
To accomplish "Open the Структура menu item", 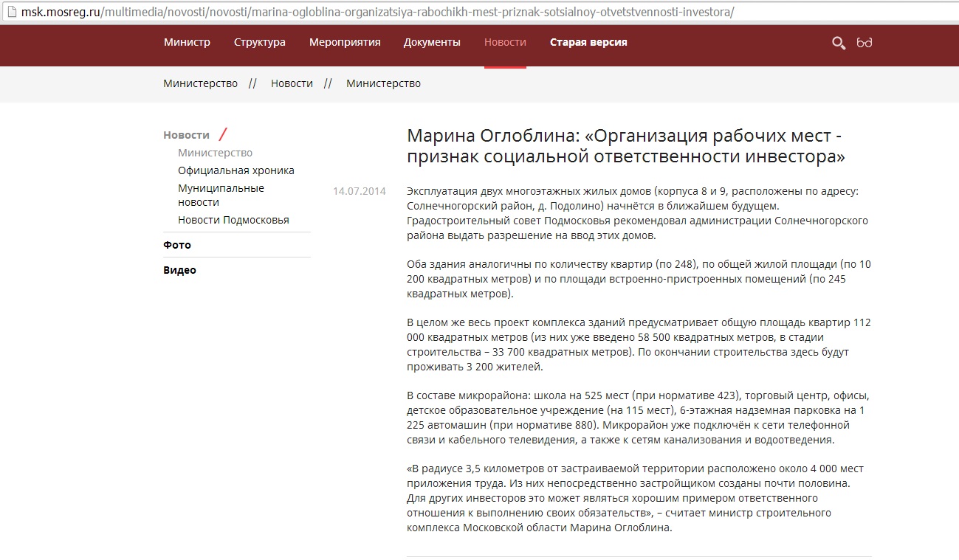I will [260, 42].
